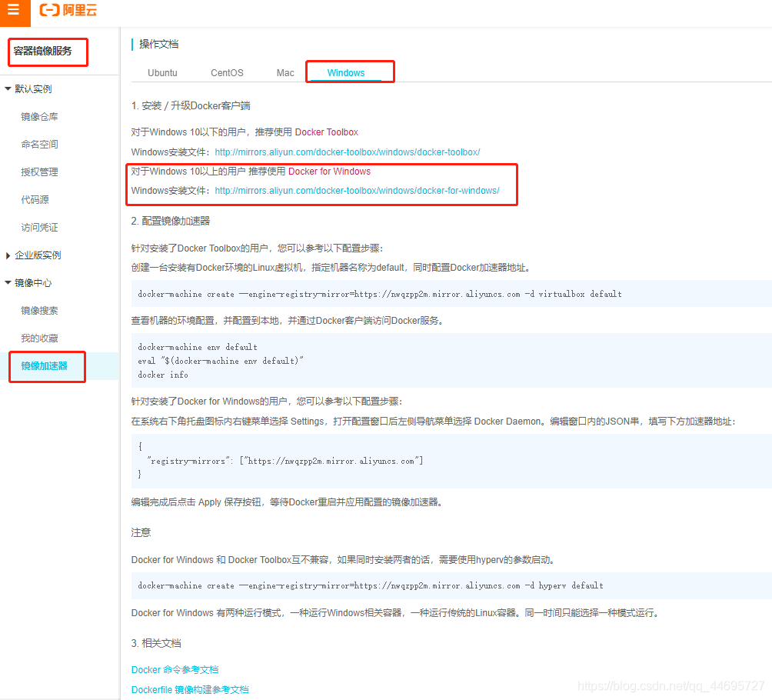This screenshot has width=772, height=700.
Task: Open the hamburger menu icon
Action: pyautogui.click(x=14, y=10)
